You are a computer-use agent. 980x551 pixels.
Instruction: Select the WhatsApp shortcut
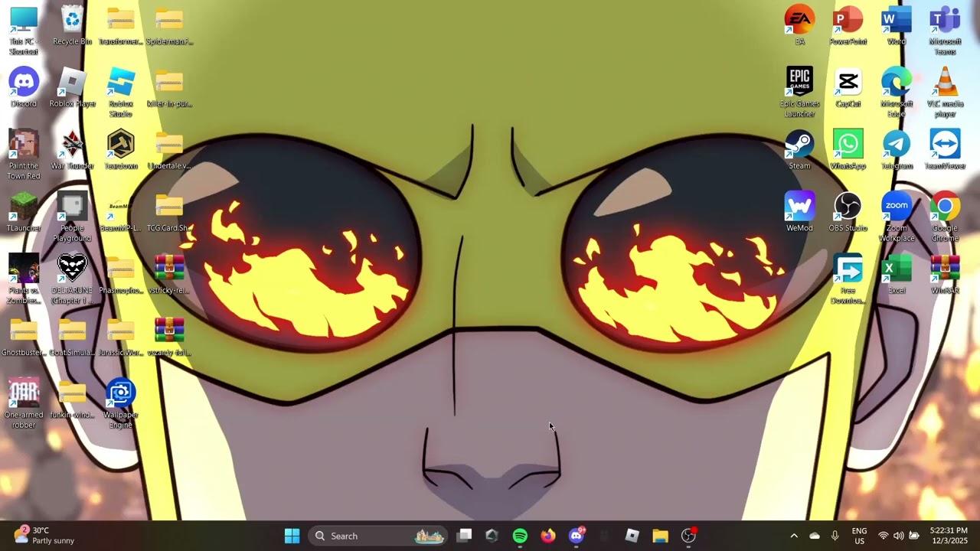(x=848, y=150)
